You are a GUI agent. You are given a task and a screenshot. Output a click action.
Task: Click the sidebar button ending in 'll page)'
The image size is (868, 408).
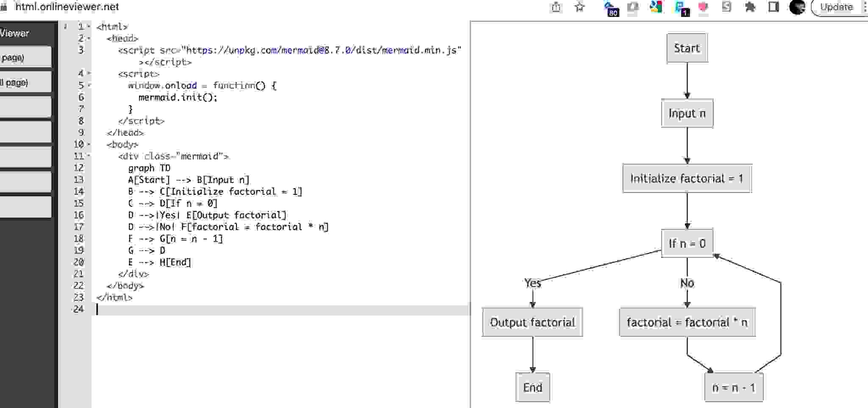tap(25, 82)
